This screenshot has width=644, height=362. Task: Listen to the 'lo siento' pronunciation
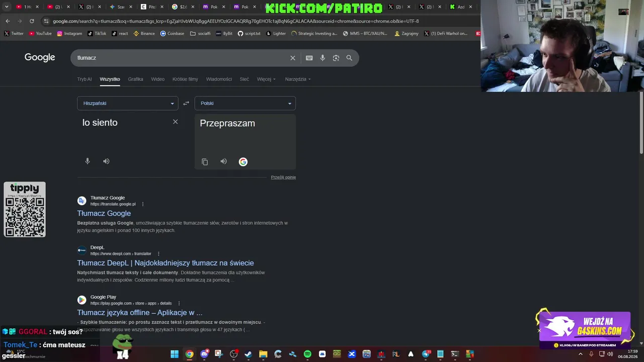click(106, 161)
